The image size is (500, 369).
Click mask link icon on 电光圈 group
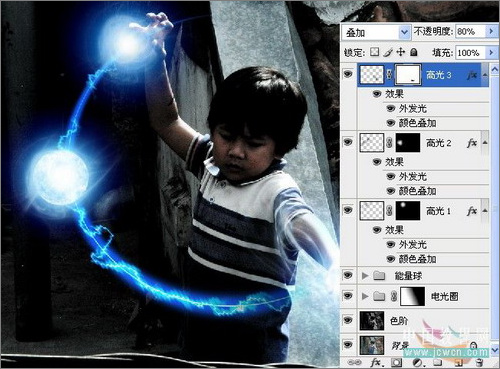coord(394,296)
